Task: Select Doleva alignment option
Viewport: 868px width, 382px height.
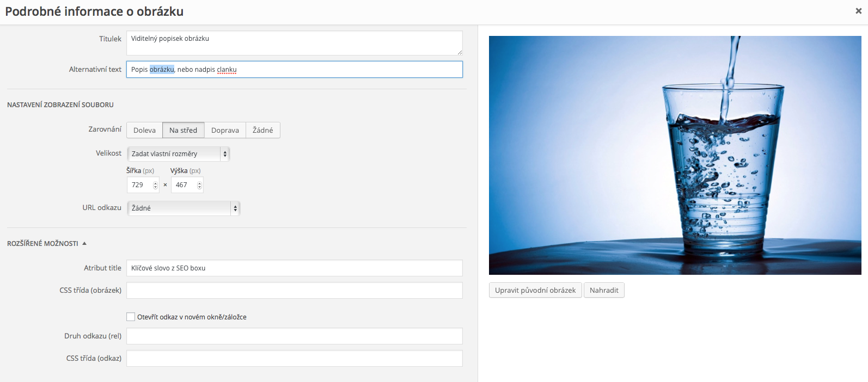Action: [144, 131]
